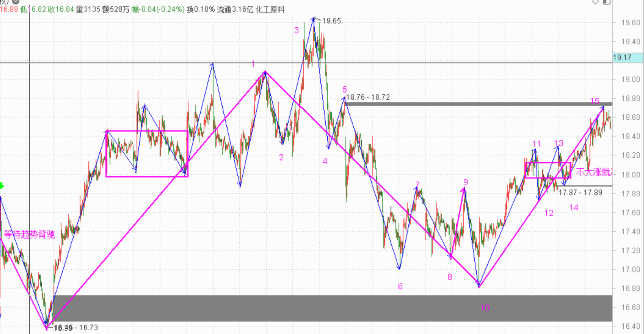Screen dimensions: 644x334
Task: Click the 等待趋势背驰 annotation text
Action: pyautogui.click(x=29, y=234)
